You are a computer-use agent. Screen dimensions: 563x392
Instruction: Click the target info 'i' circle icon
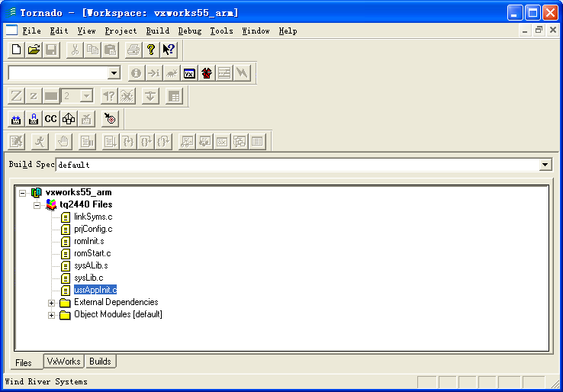tap(137, 73)
